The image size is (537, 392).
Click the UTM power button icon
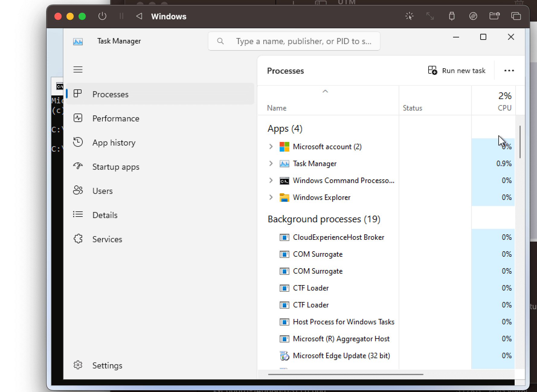[x=102, y=16]
